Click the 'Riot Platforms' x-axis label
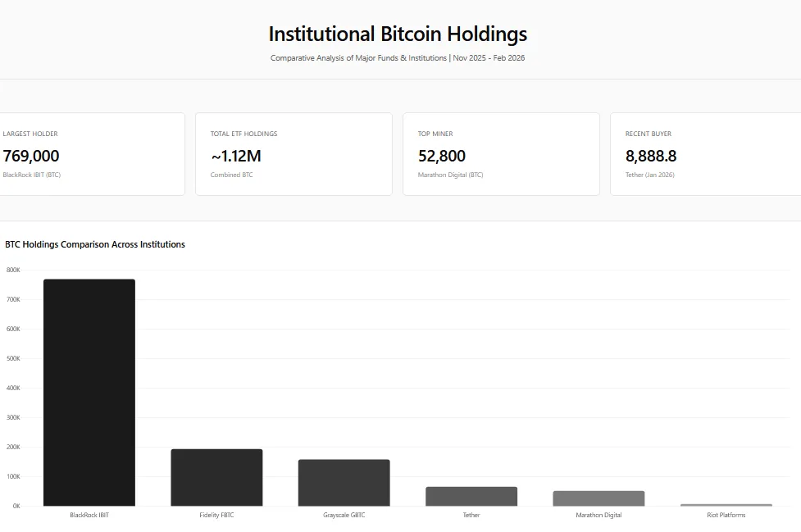Screen dimensions: 801x532 click(726, 515)
